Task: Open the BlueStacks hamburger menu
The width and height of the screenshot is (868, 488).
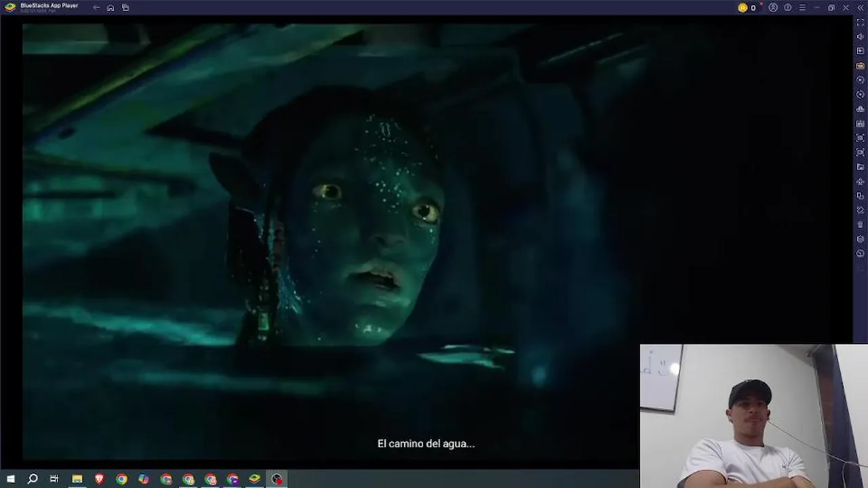Action: click(802, 7)
